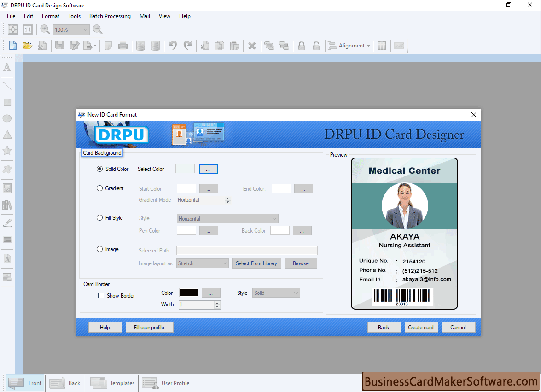Click the Fill user profile button

pyautogui.click(x=149, y=328)
